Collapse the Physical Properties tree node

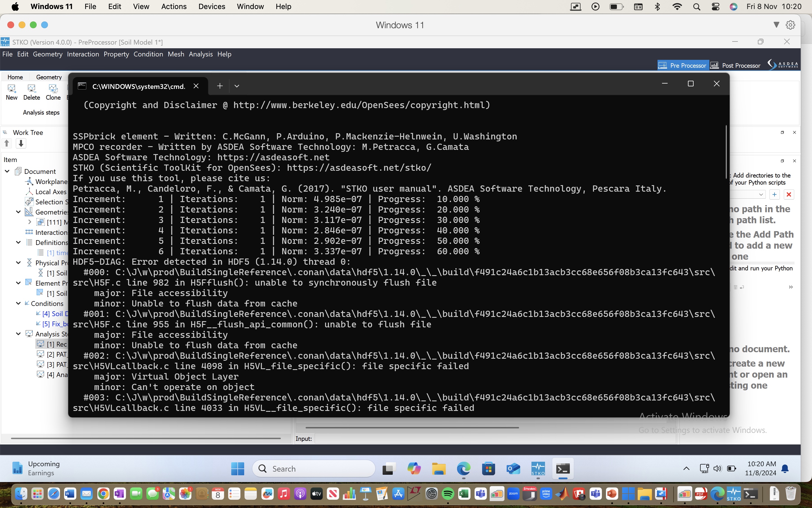(x=18, y=263)
